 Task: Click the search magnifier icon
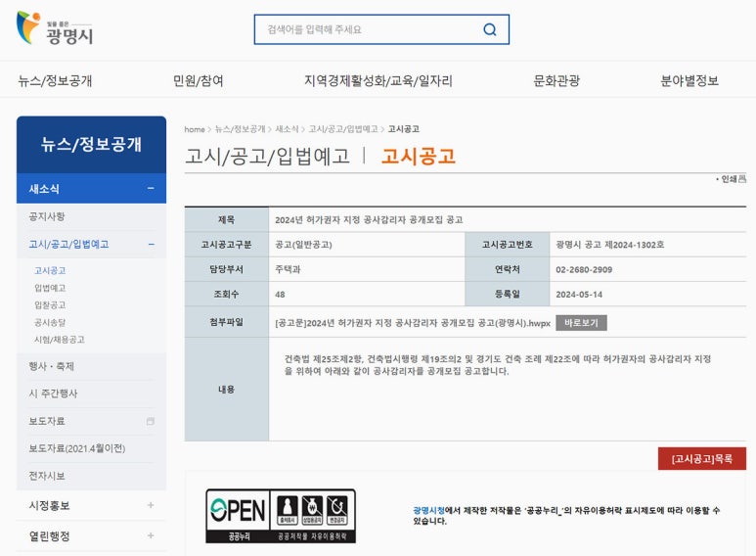[x=490, y=30]
